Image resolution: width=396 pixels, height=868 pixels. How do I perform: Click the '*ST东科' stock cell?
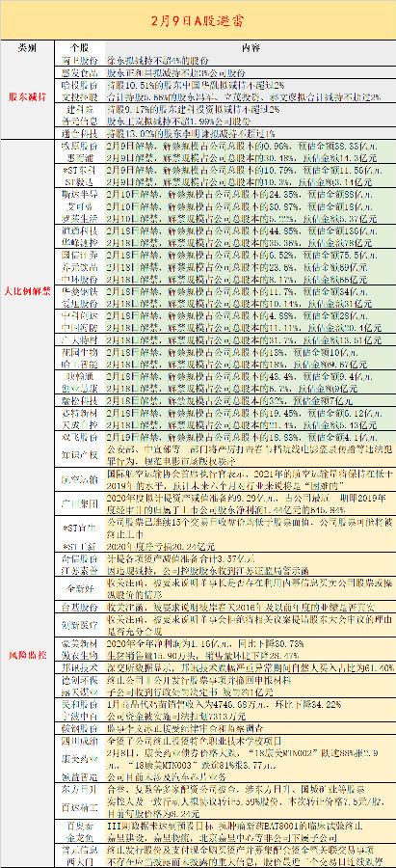click(x=79, y=170)
